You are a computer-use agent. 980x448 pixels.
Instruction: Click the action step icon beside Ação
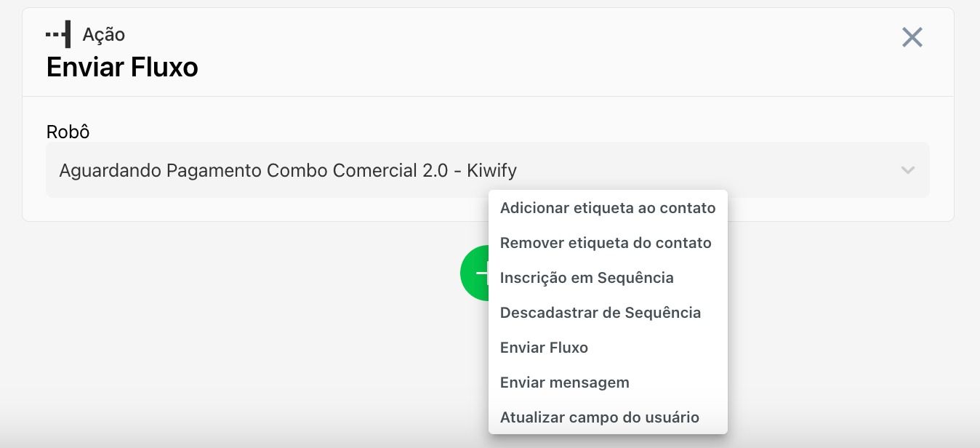[x=58, y=34]
